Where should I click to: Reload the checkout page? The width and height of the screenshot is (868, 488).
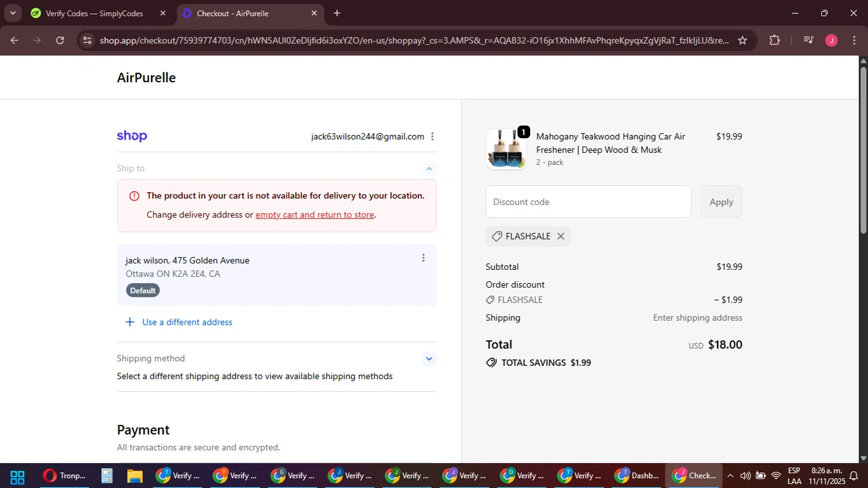(60, 41)
